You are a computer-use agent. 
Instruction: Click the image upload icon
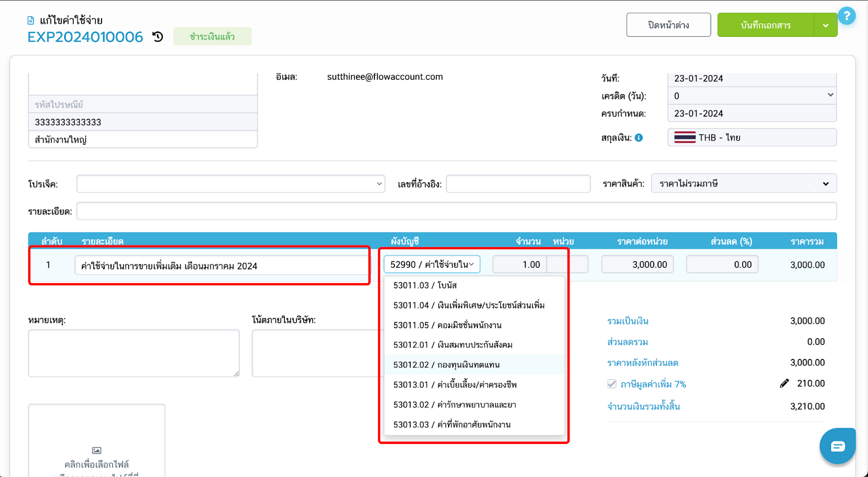97,450
